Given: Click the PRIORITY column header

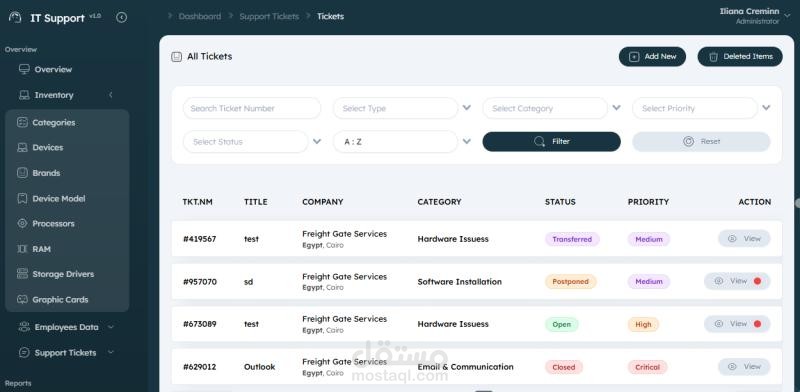Looking at the screenshot, I should pyautogui.click(x=648, y=202).
